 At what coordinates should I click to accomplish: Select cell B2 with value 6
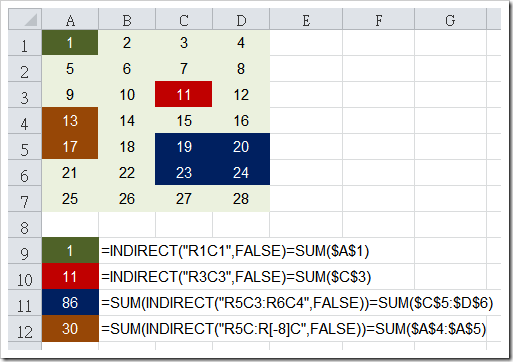click(x=127, y=69)
